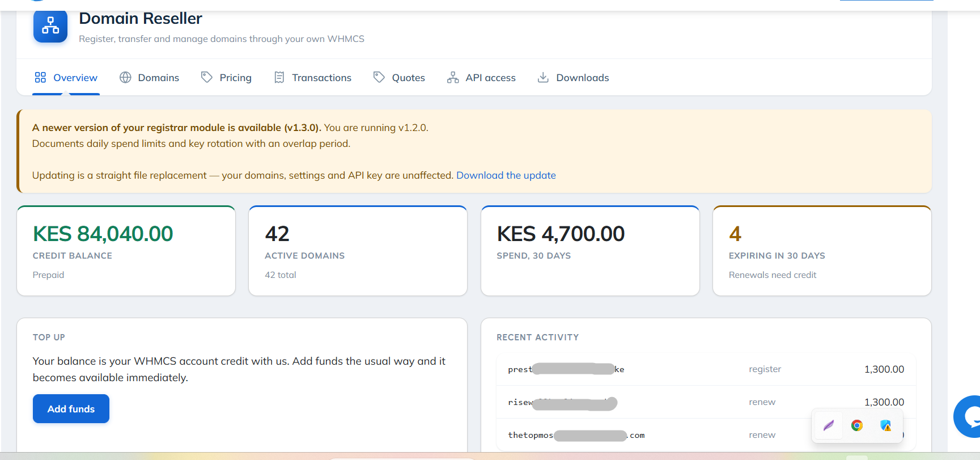Screen dimensions: 980x460
Task: Click the grid icon beside Overview
Action: coord(40,77)
